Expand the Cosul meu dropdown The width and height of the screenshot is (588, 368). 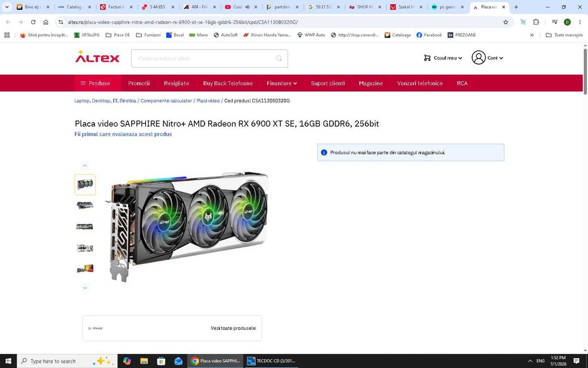(460, 58)
